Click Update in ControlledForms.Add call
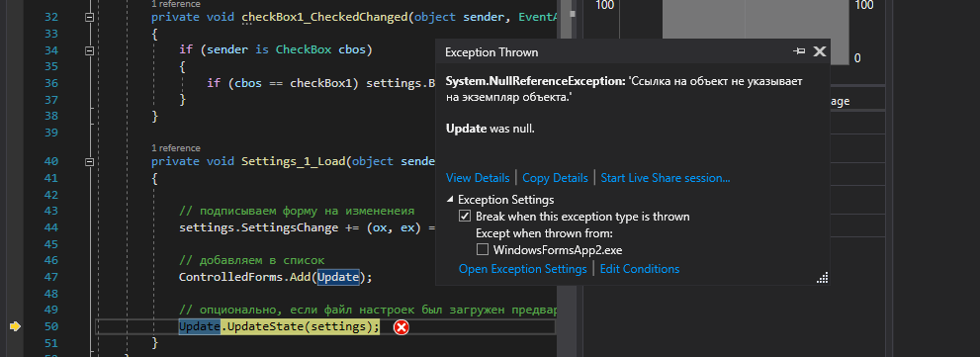The height and width of the screenshot is (357, 980). pos(338,277)
